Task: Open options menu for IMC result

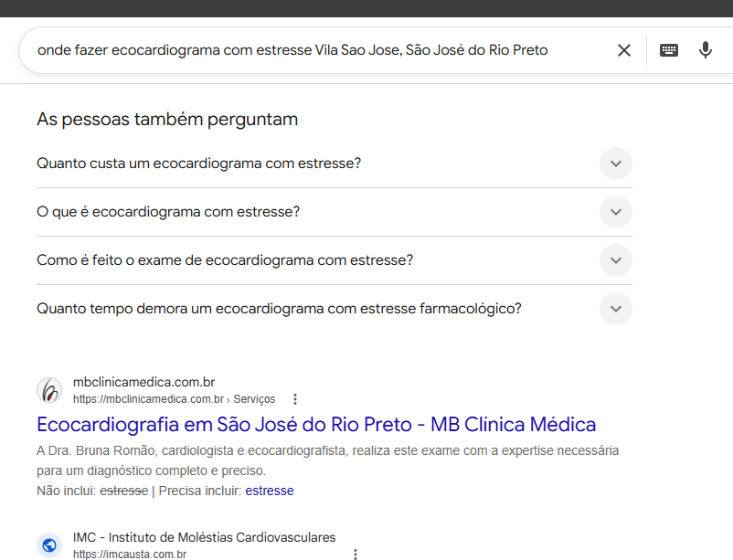Action: pyautogui.click(x=356, y=555)
